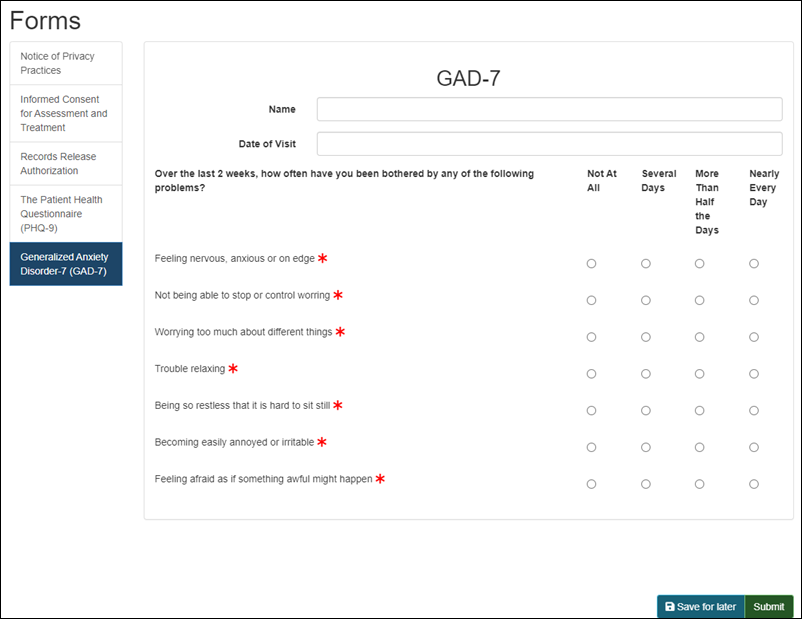The height and width of the screenshot is (619, 802).
Task: Select Nearly Every Day for feeling afraid
Action: click(x=754, y=484)
